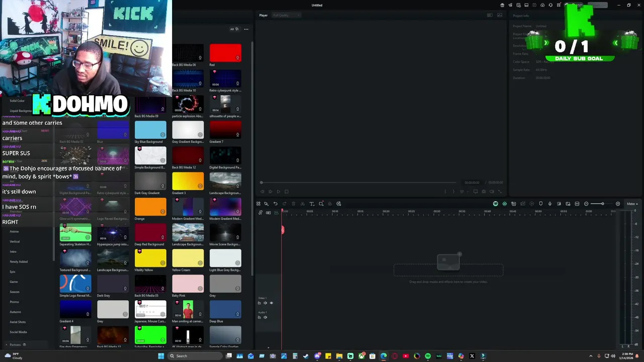Image resolution: width=644 pixels, height=362 pixels.
Task: Toggle the Audio 1 track lock
Action: (x=259, y=317)
